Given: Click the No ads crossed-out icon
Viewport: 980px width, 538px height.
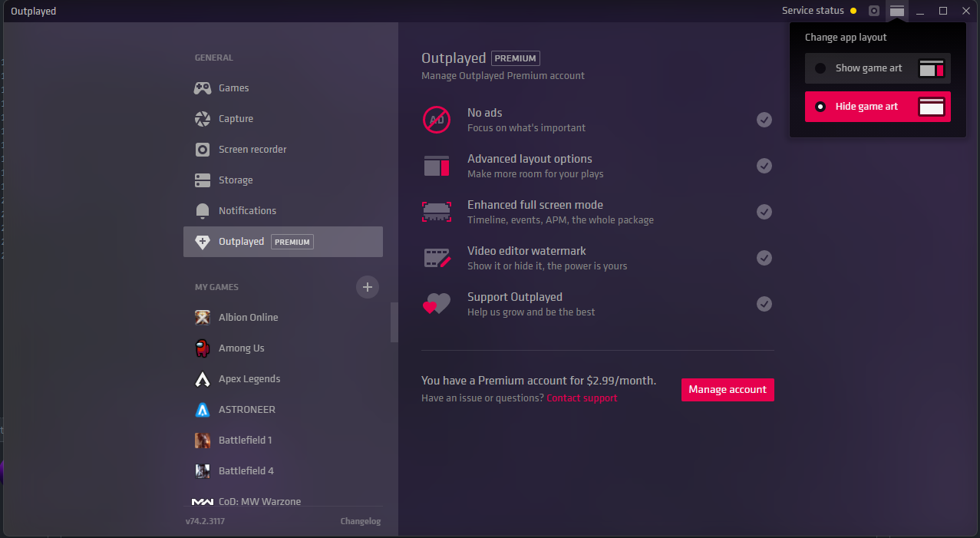Looking at the screenshot, I should pyautogui.click(x=437, y=120).
